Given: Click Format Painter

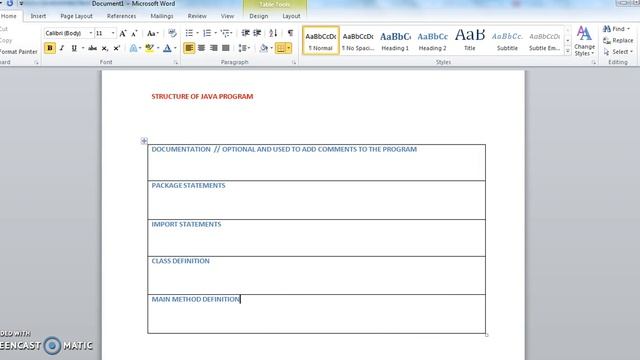Looking at the screenshot, I should click(x=18, y=52).
